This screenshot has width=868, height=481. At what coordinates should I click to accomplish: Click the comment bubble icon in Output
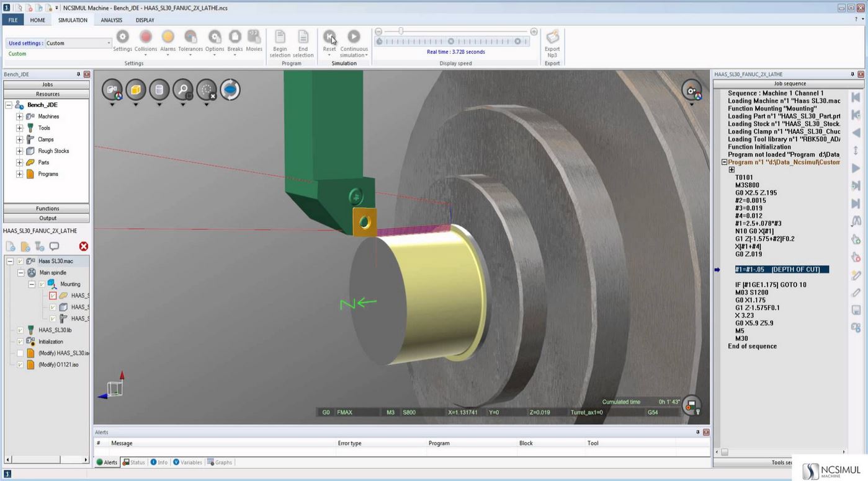pyautogui.click(x=55, y=246)
